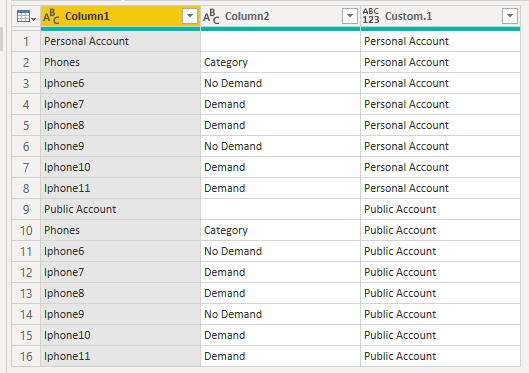
Task: Open Custom.1 filter dropdown
Action: pyautogui.click(x=510, y=16)
